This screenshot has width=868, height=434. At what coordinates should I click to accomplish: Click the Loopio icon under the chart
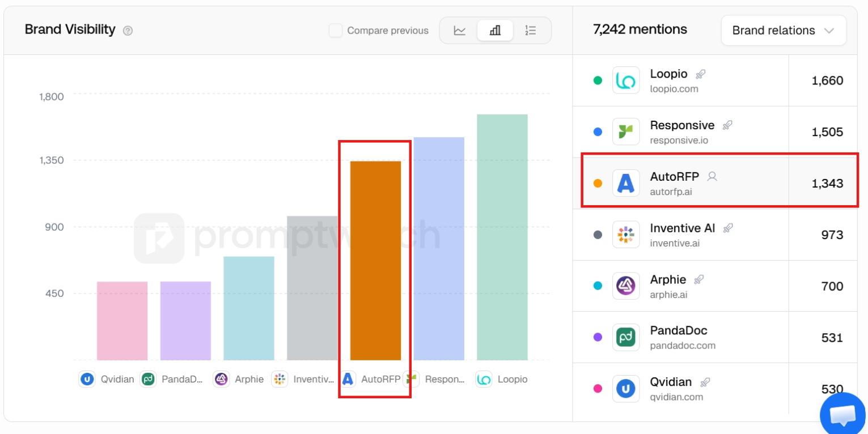click(x=484, y=379)
